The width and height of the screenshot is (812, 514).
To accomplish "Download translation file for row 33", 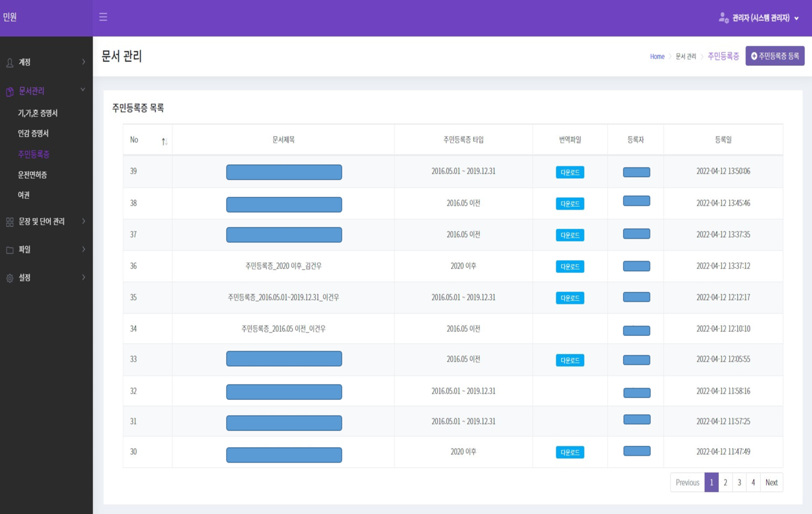I will point(570,360).
